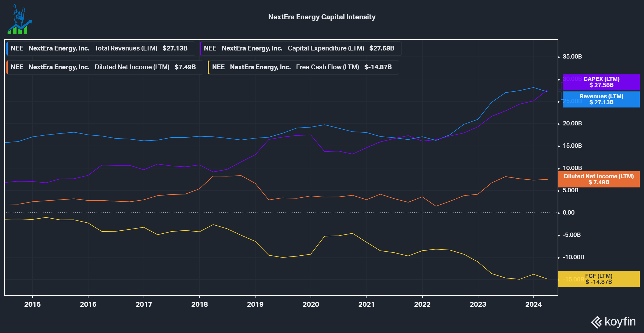Click the 20.00B y-axis value
This screenshot has width=644, height=333.
tap(572, 124)
